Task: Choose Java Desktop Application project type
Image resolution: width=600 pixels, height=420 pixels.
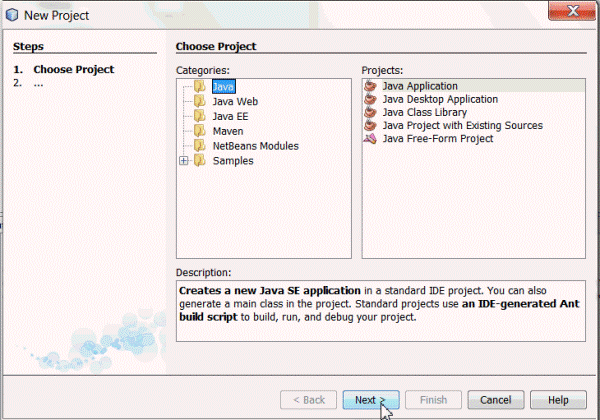Action: (x=440, y=99)
